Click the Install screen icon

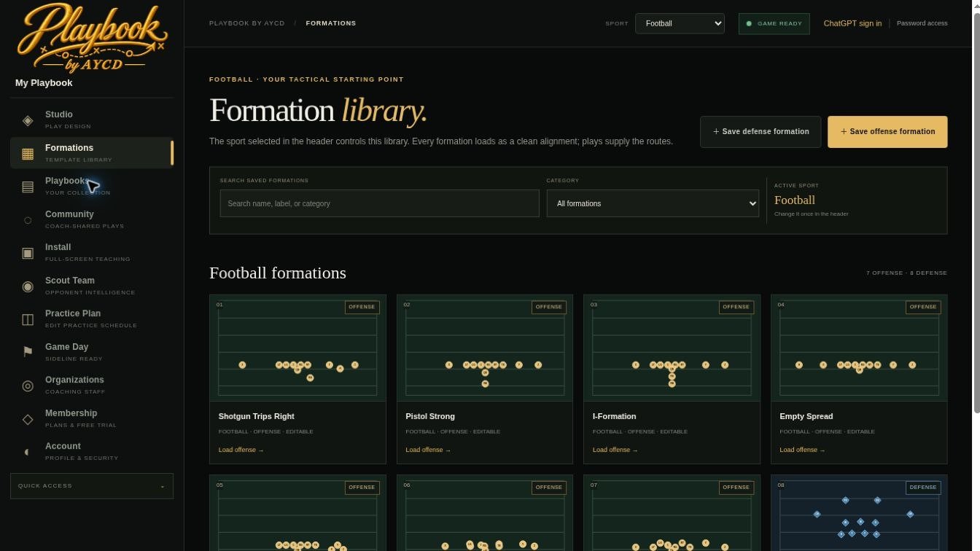(28, 253)
